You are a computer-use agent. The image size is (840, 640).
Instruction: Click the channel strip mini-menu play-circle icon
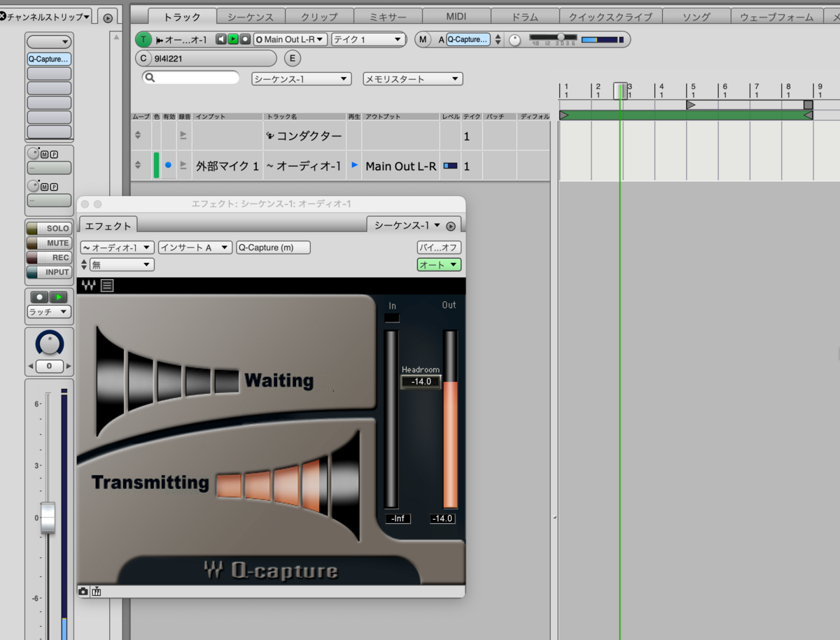108,18
